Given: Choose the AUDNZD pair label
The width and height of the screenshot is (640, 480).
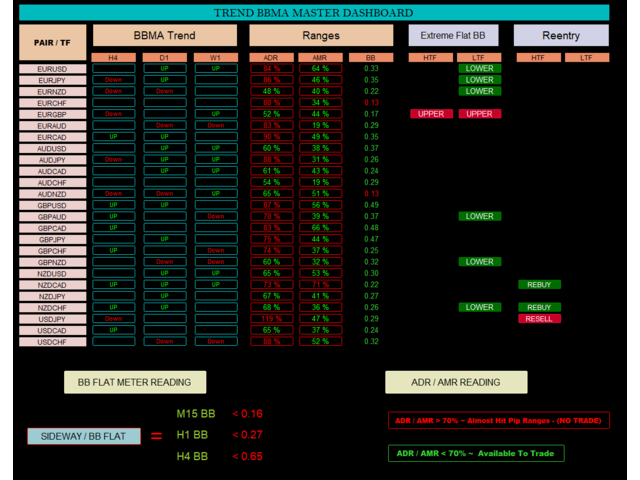Looking at the screenshot, I should [53, 194].
